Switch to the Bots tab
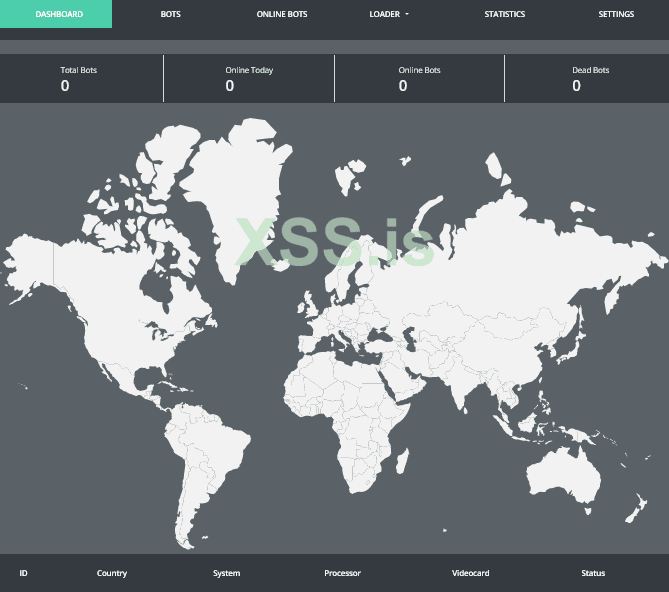The width and height of the screenshot is (669, 592). [x=171, y=14]
